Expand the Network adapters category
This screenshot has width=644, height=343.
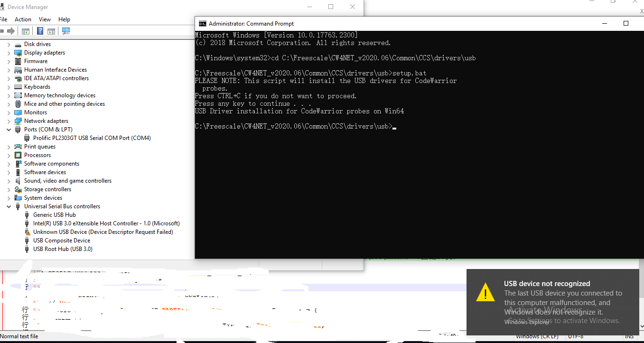click(x=8, y=121)
